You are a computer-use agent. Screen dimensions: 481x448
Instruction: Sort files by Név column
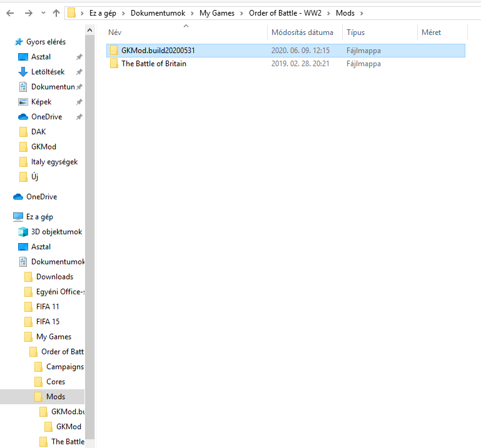coord(114,32)
